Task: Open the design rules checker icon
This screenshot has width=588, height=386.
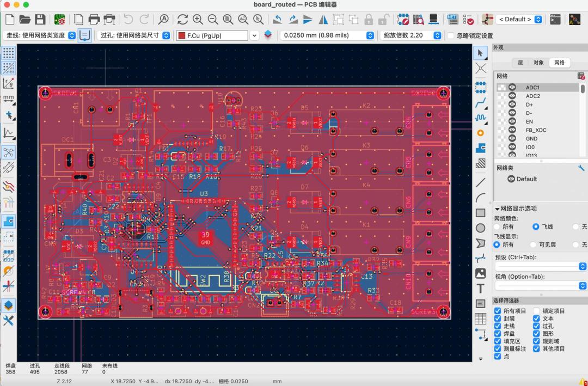Action: [x=468, y=19]
